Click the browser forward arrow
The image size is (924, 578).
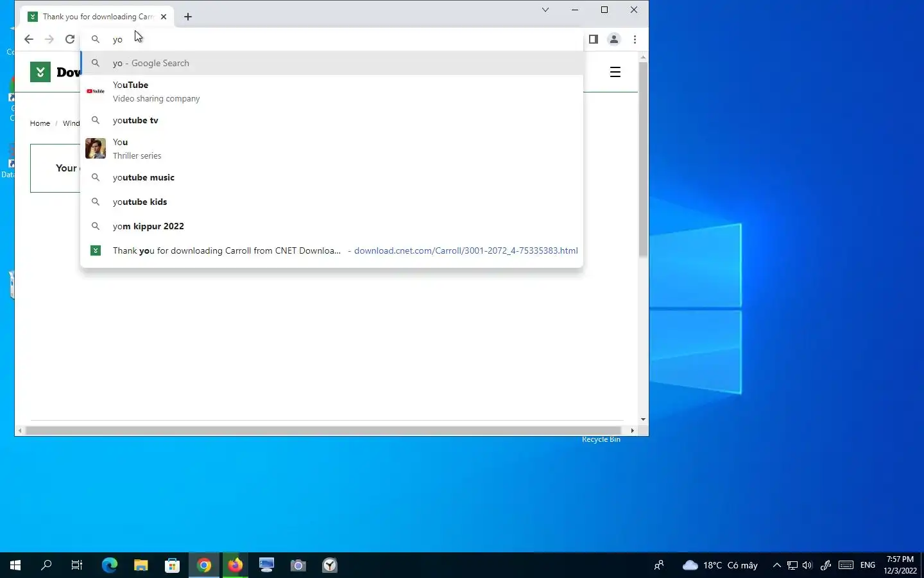(x=49, y=39)
